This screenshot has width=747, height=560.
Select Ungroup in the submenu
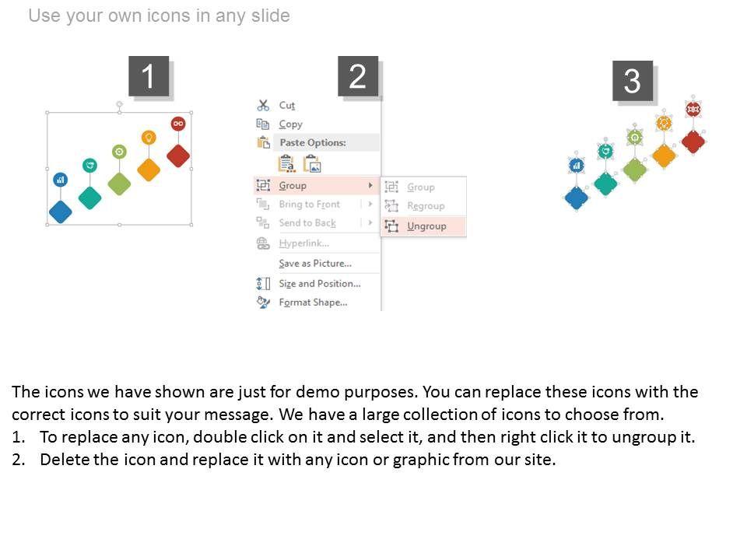tap(426, 226)
